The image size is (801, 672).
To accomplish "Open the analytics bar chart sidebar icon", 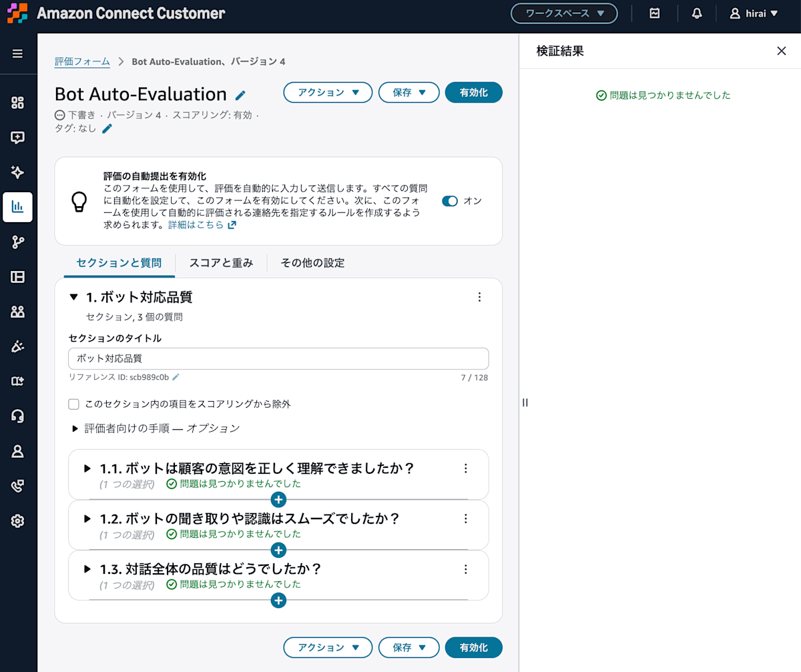I will [18, 207].
